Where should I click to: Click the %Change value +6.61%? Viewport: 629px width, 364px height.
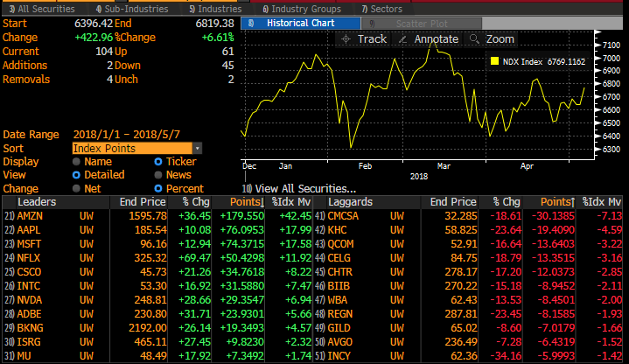pos(218,38)
